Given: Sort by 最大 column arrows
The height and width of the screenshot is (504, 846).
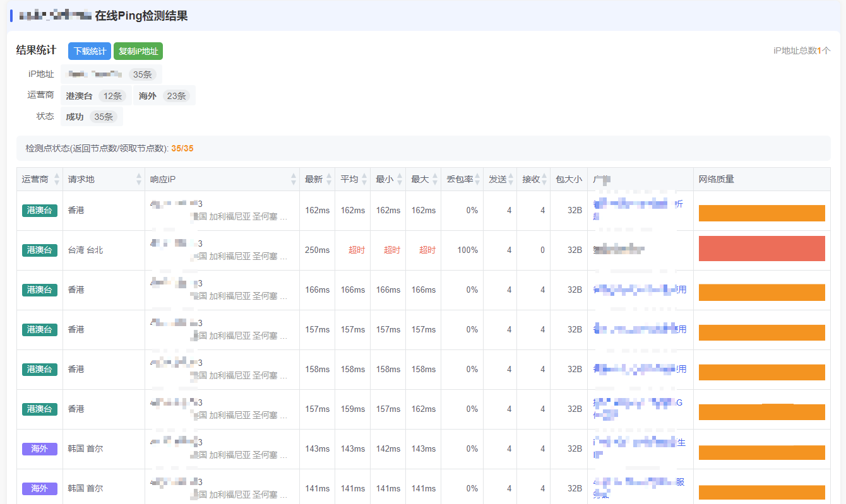Looking at the screenshot, I should 435,179.
